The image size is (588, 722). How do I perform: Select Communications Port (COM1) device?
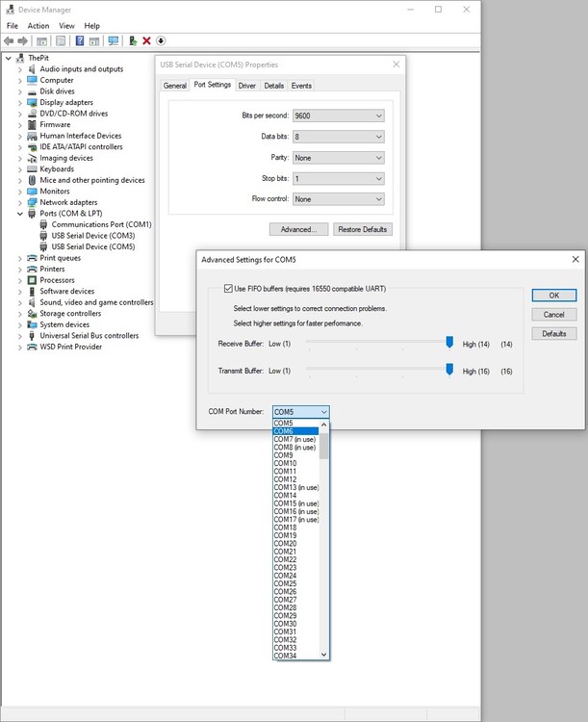[x=101, y=224]
